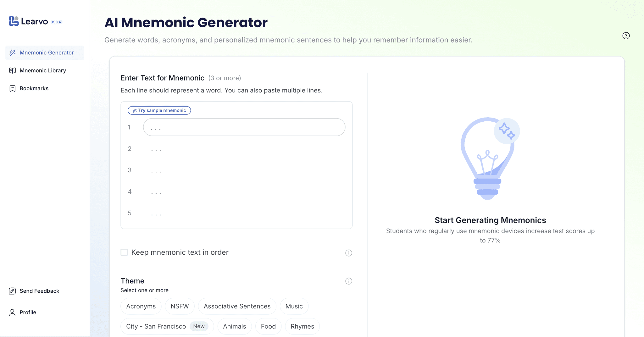Click the help question mark icon
This screenshot has width=644, height=337.
[x=626, y=36]
